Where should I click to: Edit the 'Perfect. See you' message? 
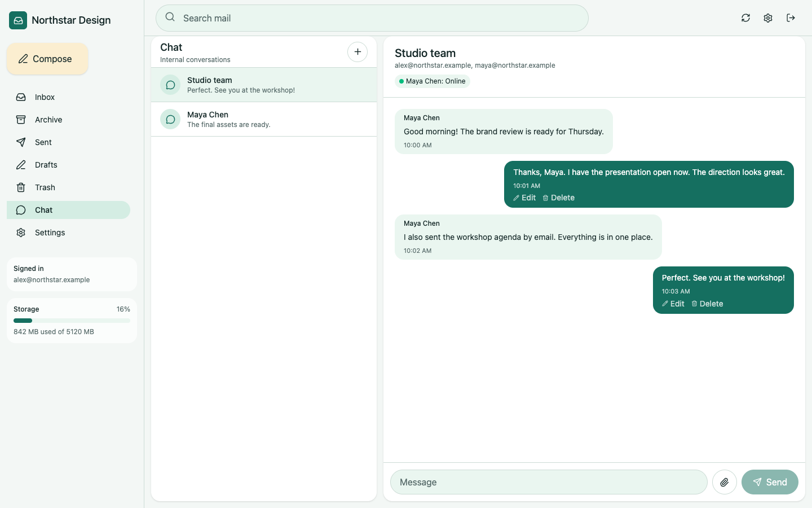tap(673, 304)
